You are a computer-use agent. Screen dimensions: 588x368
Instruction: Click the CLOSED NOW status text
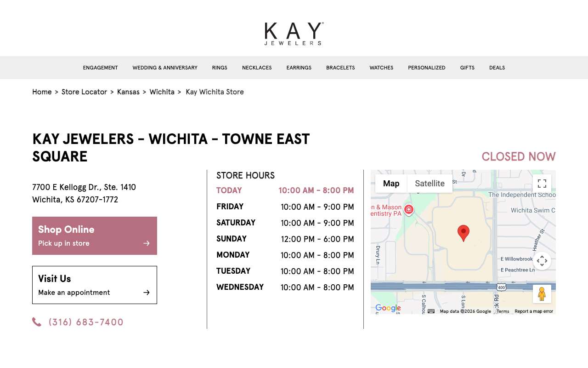tap(519, 157)
